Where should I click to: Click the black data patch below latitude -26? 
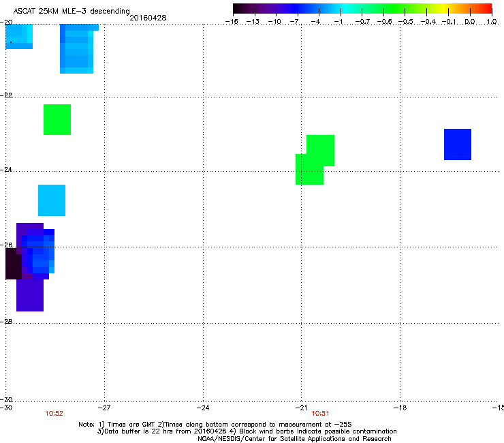click(14, 264)
